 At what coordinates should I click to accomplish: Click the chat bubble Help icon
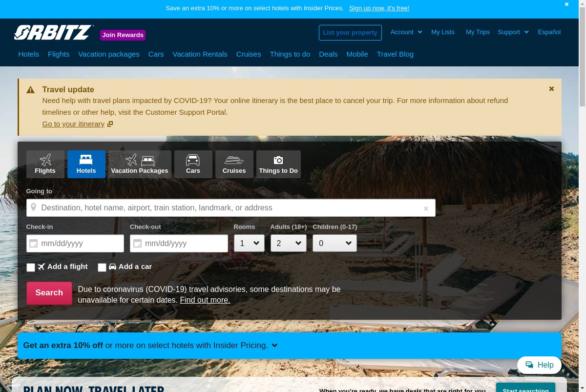point(529,365)
